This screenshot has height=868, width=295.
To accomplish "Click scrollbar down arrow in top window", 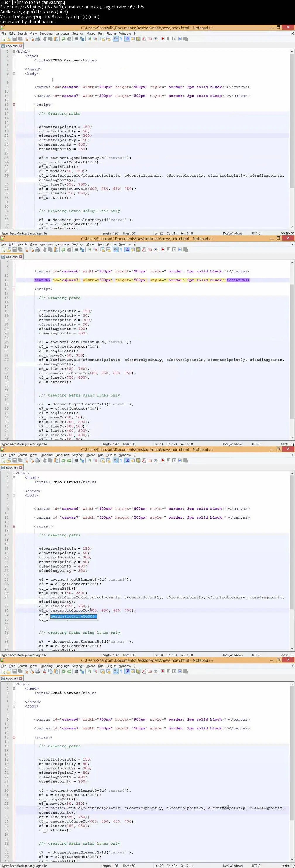I will pos(292,227).
